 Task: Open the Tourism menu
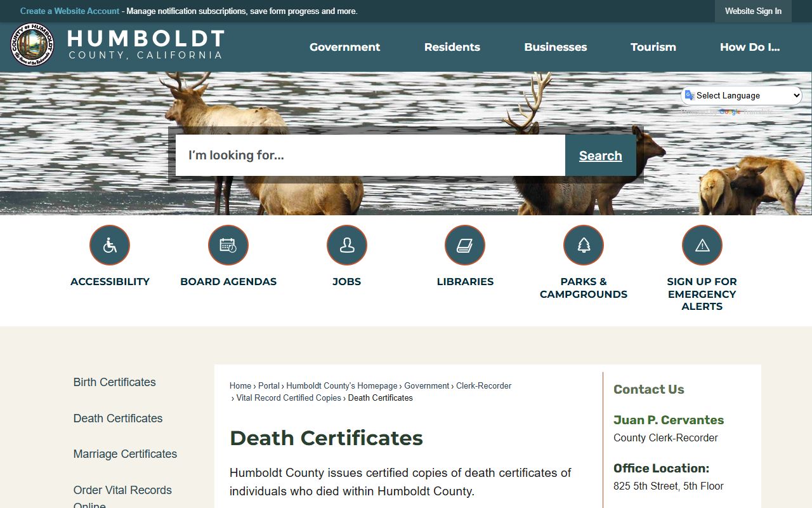click(653, 47)
